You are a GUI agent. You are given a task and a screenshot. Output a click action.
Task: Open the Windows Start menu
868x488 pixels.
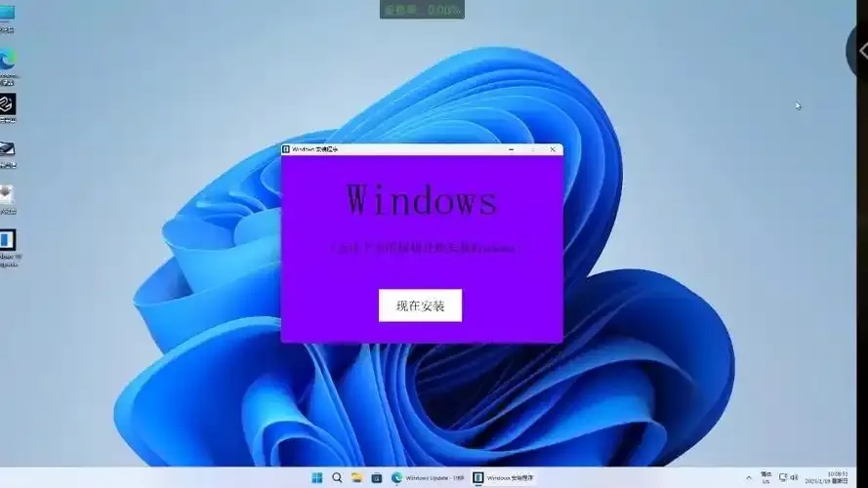click(x=317, y=477)
